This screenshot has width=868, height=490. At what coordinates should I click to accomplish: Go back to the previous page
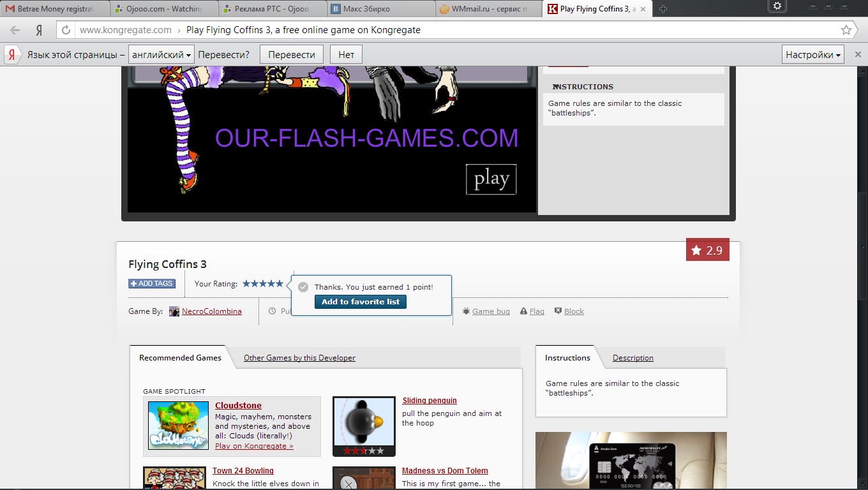pos(15,30)
